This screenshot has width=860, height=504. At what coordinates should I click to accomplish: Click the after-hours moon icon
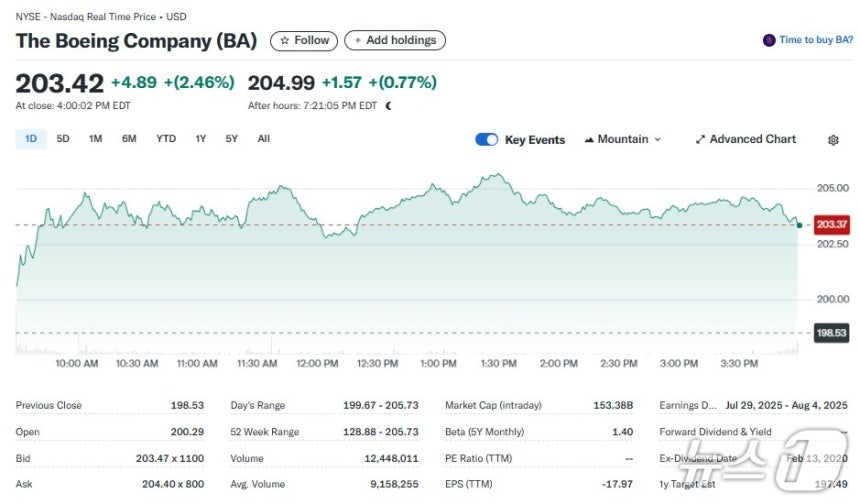pyautogui.click(x=389, y=105)
